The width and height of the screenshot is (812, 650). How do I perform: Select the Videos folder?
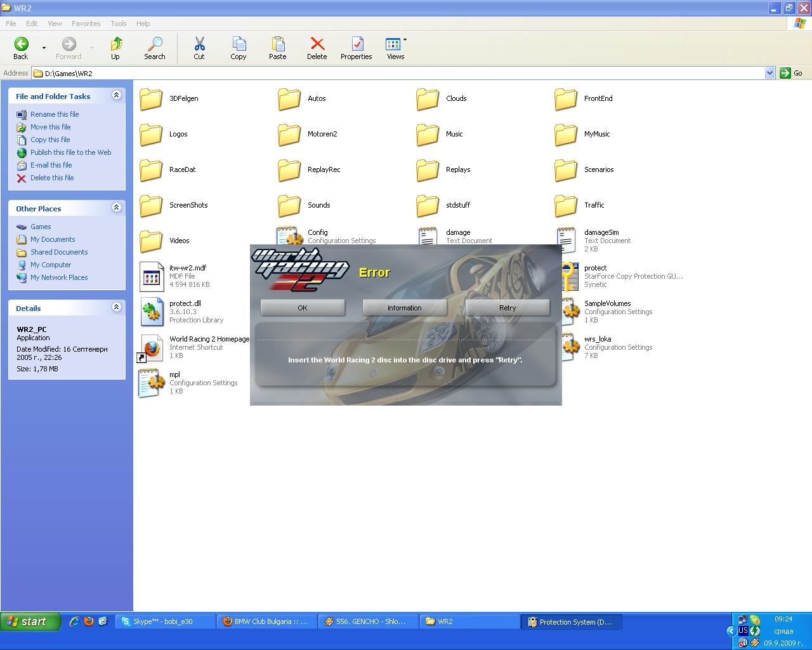point(164,241)
